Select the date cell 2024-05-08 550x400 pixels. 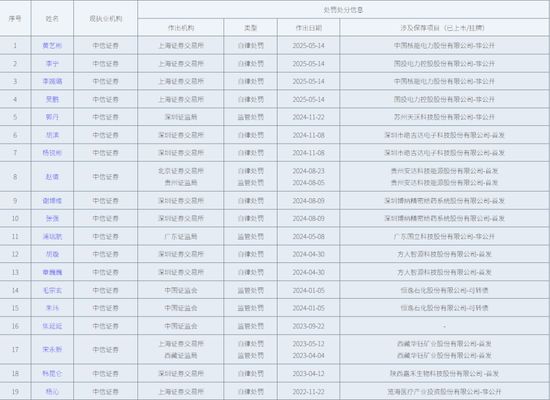(308, 236)
